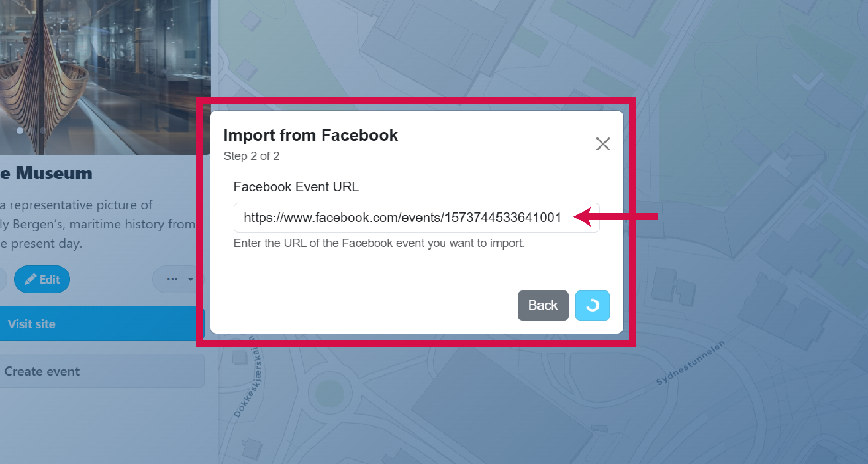Close the Import from Facebook dialog
868x464 pixels.
click(x=603, y=144)
